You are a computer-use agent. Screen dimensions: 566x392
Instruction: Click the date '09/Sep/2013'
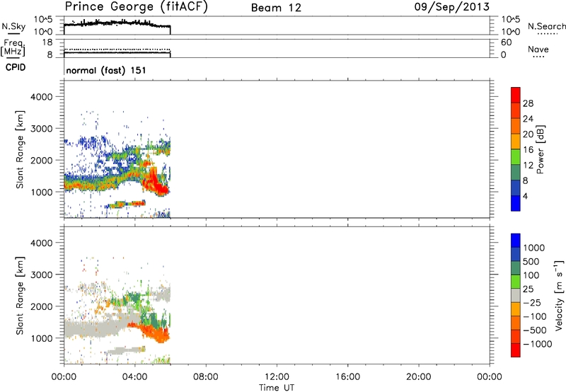(x=452, y=6)
